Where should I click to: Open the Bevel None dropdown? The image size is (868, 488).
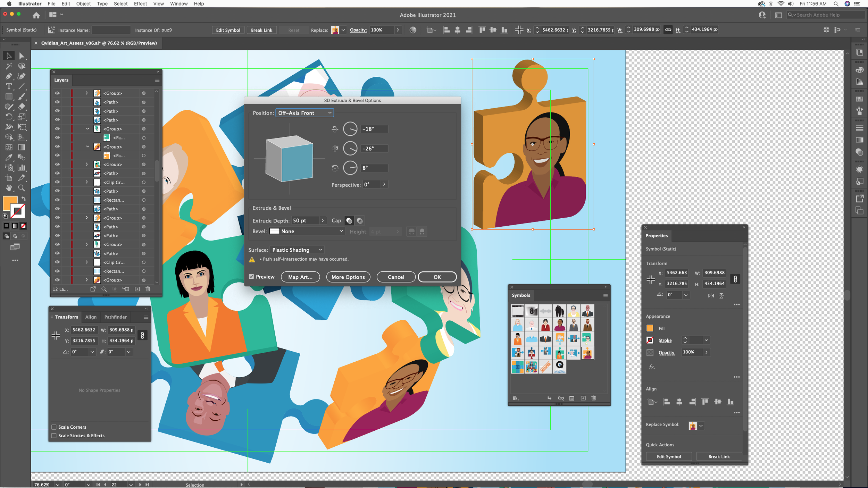coord(307,231)
